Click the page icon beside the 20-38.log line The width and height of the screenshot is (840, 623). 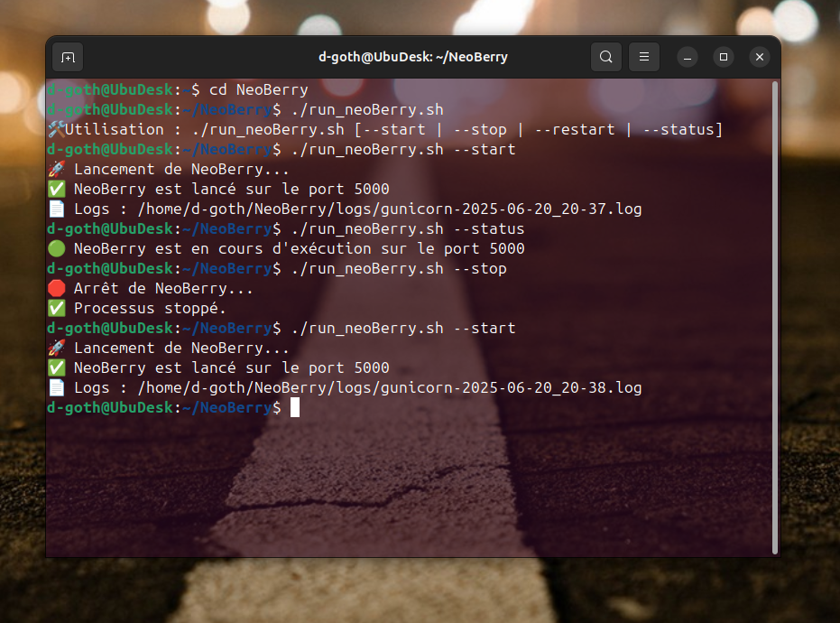coord(56,387)
